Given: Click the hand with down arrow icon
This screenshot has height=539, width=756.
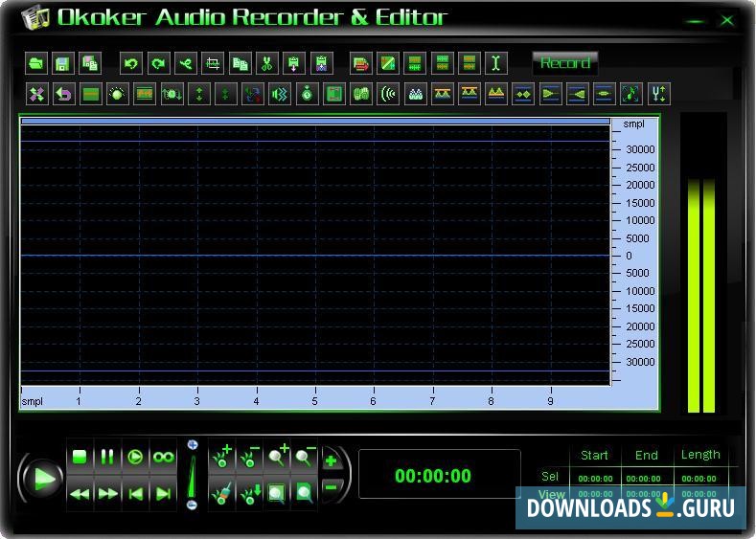Looking at the screenshot, I should click(249, 493).
